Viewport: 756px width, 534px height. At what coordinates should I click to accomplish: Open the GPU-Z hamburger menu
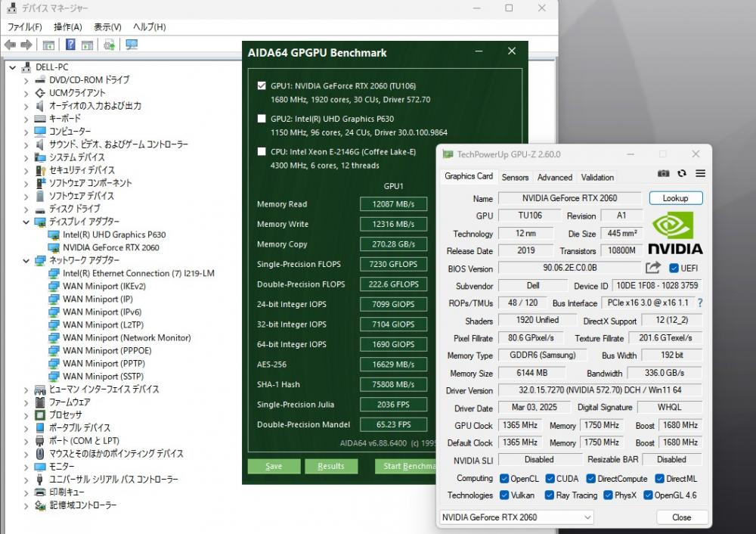[x=701, y=173]
